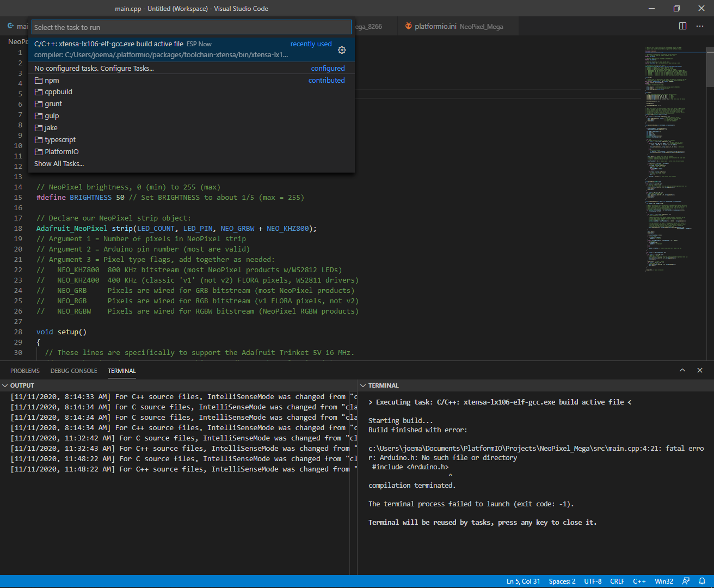Select the TERMINAL panel tab
Viewport: 714px width, 588px height.
point(122,371)
